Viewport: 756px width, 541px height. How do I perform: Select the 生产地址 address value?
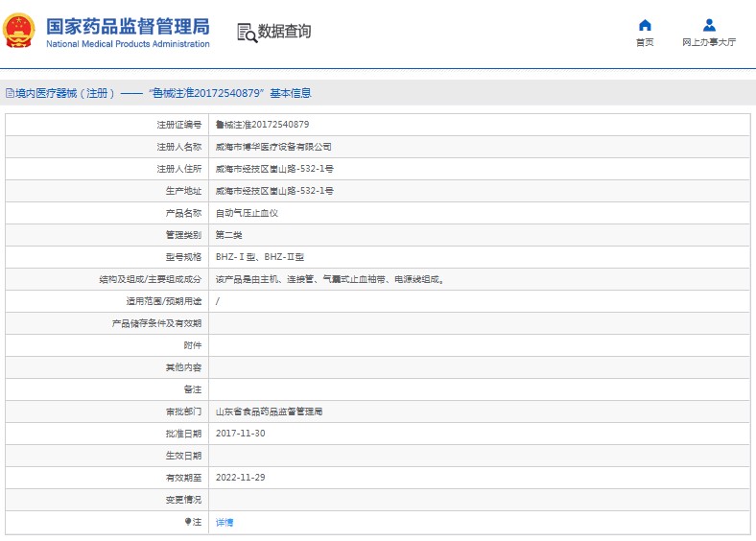coord(274,191)
